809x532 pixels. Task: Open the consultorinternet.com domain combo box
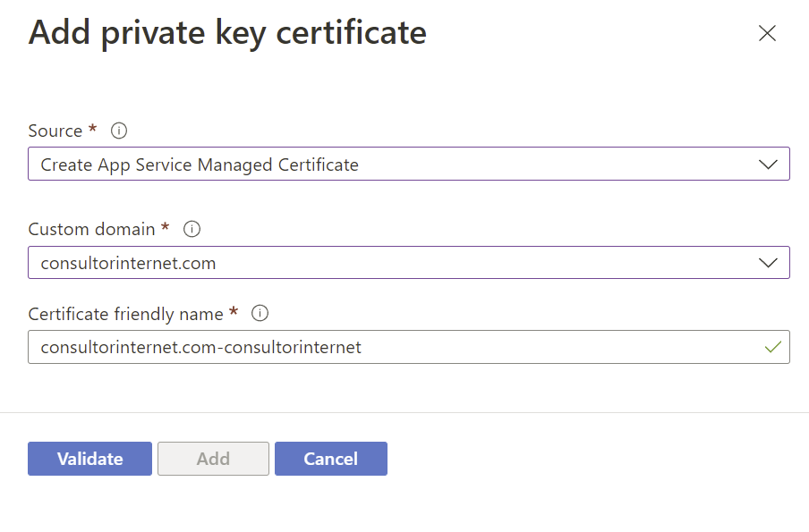[x=409, y=262]
